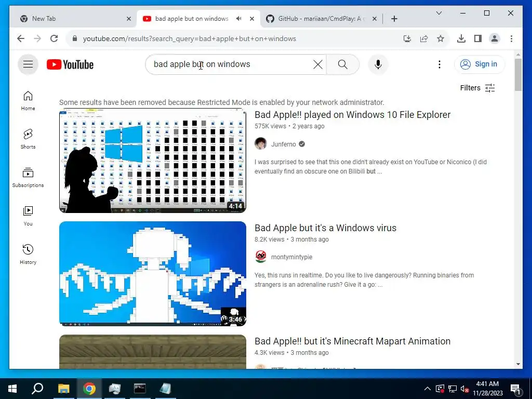Go back with browser back arrow

(21, 38)
